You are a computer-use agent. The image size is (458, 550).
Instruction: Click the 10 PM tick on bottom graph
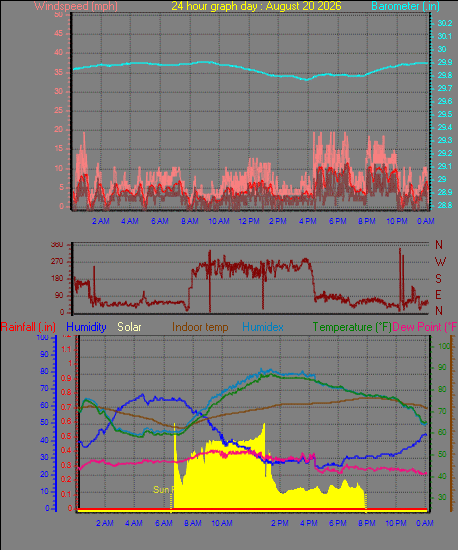click(x=396, y=523)
